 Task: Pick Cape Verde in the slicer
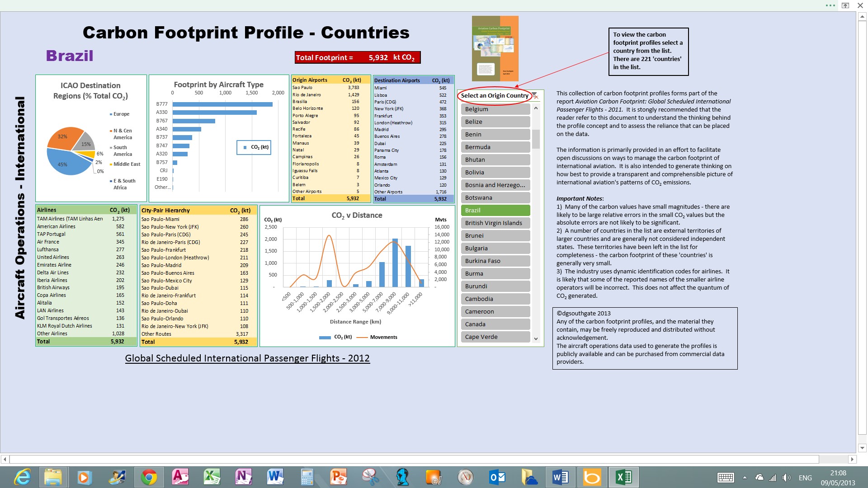[495, 337]
